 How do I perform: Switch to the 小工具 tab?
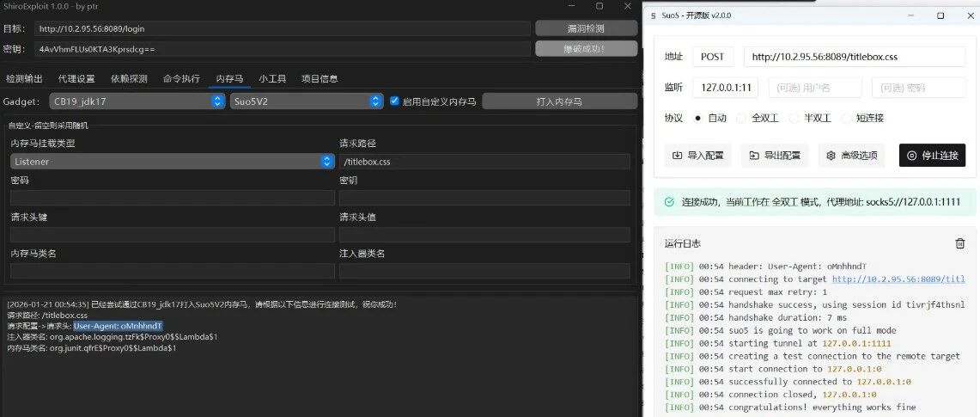(272, 79)
